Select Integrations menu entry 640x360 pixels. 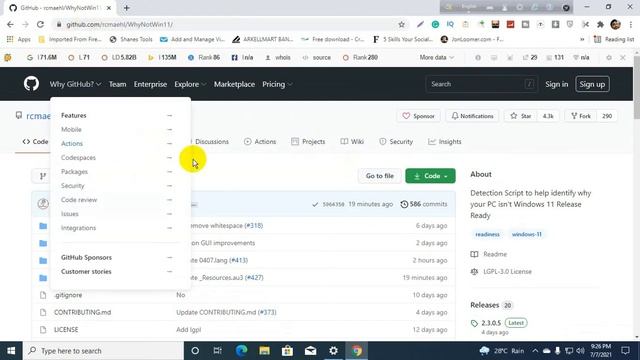tap(78, 228)
